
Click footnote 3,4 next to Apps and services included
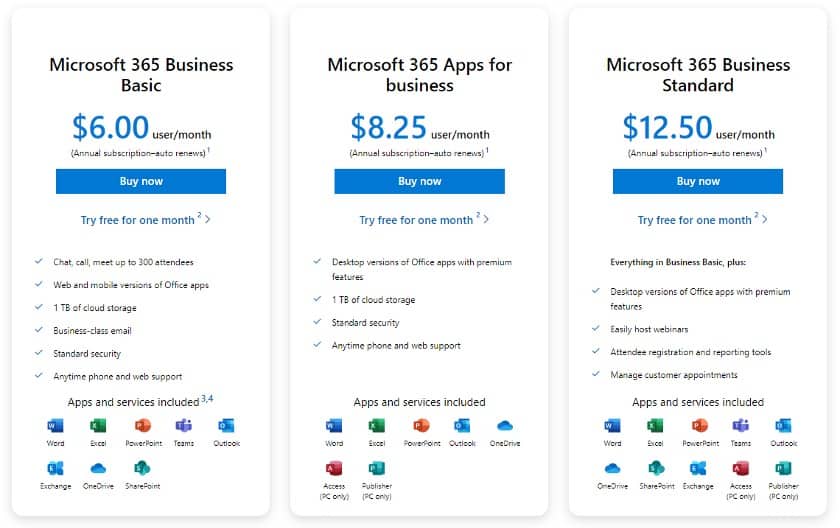pos(207,398)
